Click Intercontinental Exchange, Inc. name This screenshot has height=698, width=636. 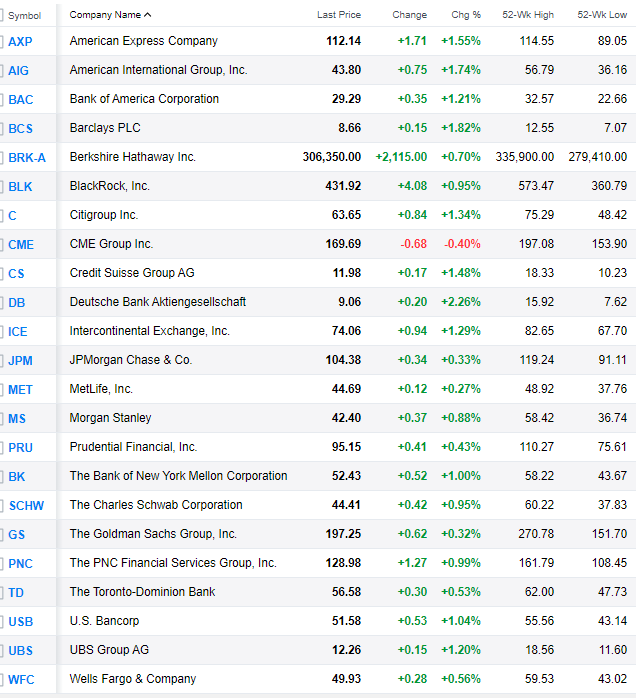pyautogui.click(x=150, y=331)
